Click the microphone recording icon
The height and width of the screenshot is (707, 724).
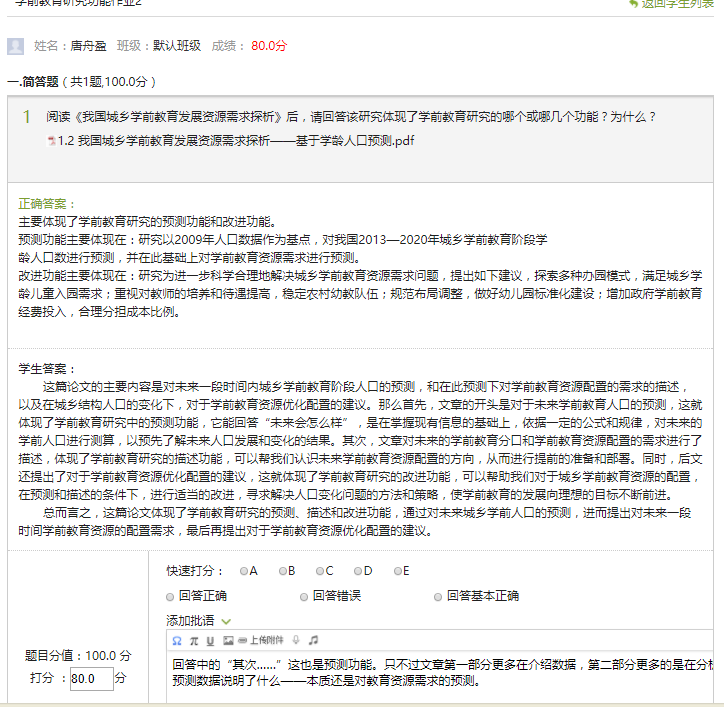click(296, 639)
